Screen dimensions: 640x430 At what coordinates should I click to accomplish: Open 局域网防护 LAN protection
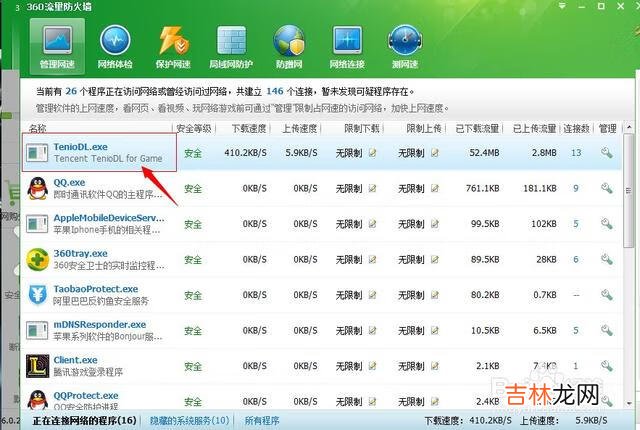pyautogui.click(x=231, y=47)
